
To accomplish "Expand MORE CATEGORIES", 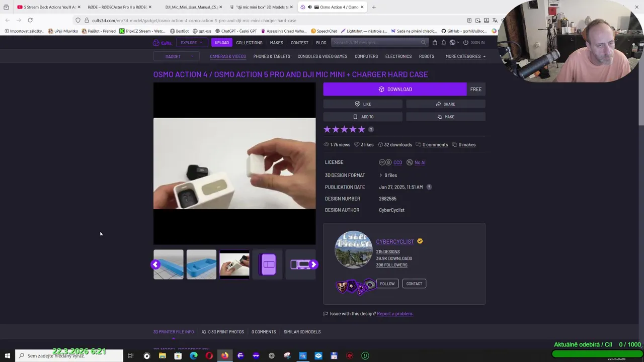I will point(465,56).
